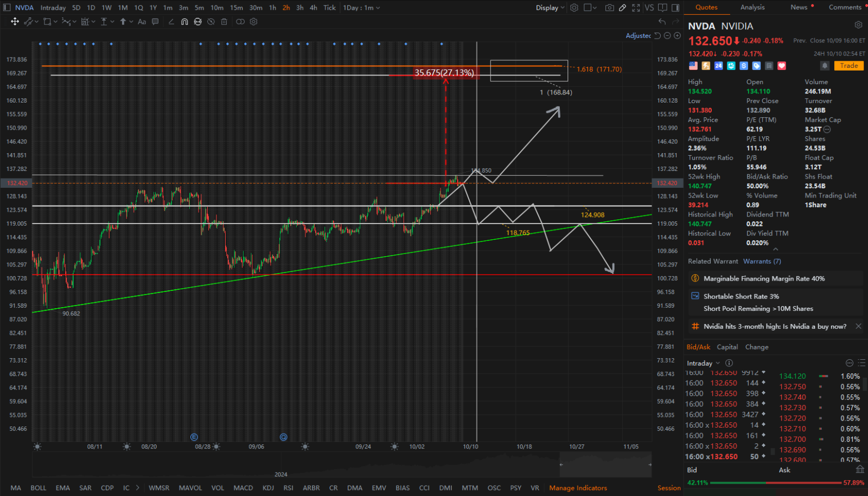Undo last drawing action

662,22
